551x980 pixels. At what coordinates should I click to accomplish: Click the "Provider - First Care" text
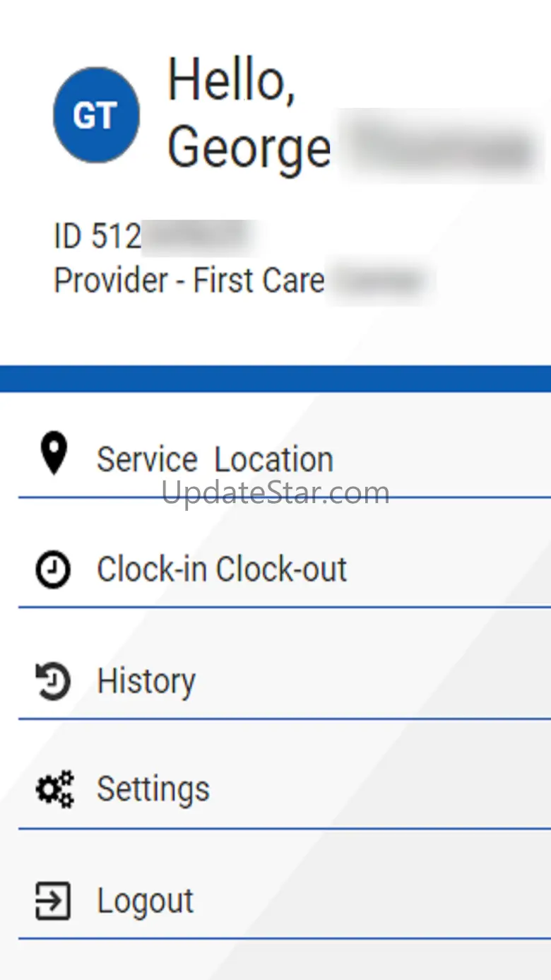(189, 281)
